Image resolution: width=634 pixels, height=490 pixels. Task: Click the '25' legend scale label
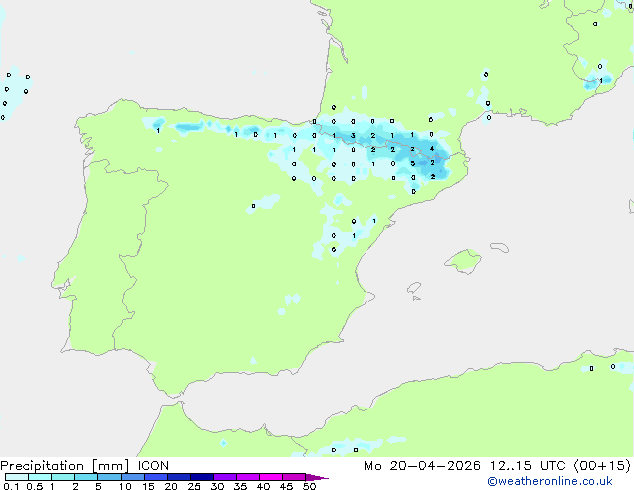194,486
